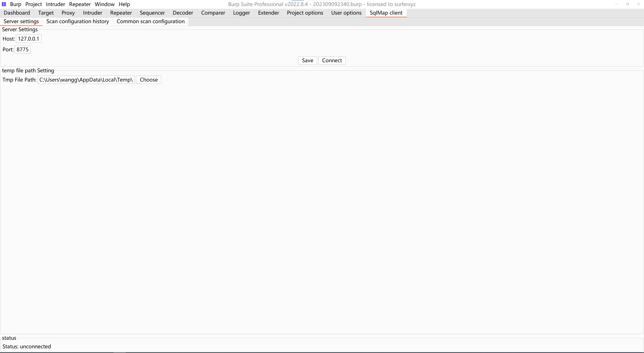
Task: Open the Common scan configuration sub-tab
Action: 150,21
